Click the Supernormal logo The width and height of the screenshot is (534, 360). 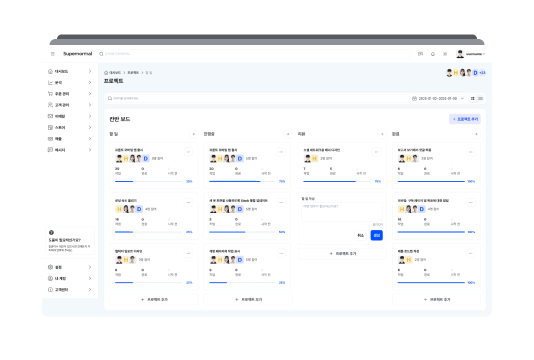tap(78, 54)
